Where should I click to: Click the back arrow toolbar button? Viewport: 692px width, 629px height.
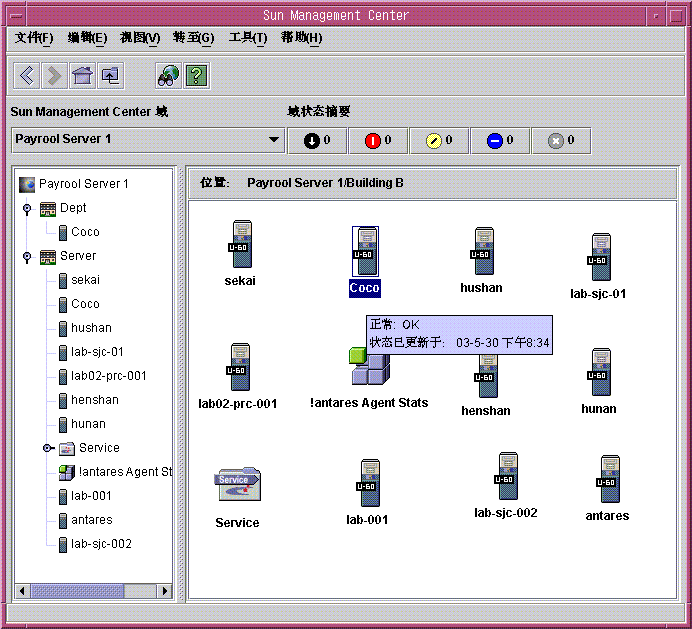point(26,76)
